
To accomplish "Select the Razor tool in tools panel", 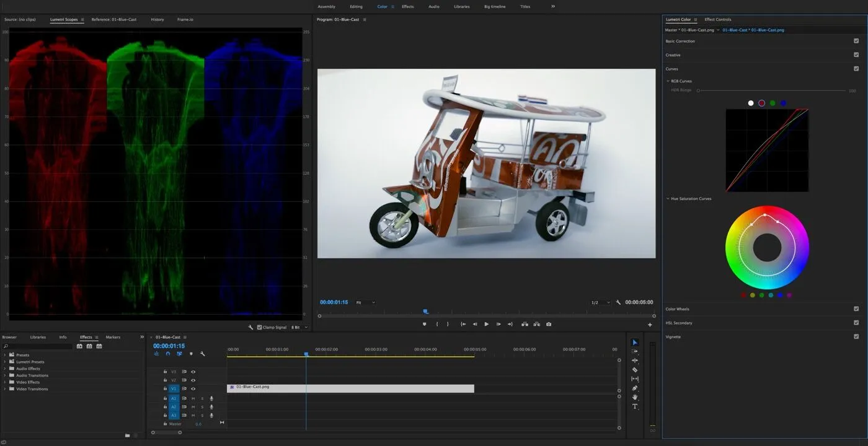I will [635, 370].
